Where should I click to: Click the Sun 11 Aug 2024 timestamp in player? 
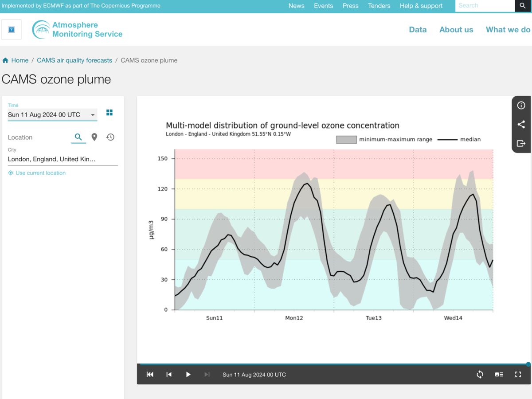pos(254,375)
